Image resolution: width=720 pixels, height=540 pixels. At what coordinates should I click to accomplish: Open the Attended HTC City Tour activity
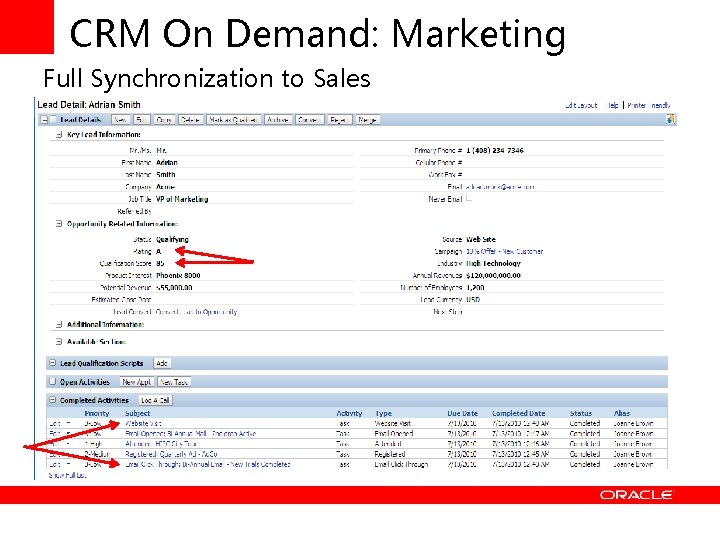click(161, 444)
